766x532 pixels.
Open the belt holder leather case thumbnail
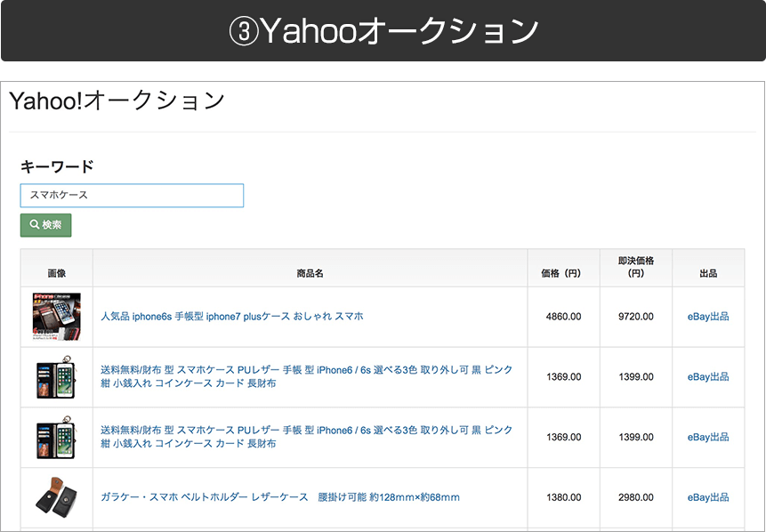point(57,497)
